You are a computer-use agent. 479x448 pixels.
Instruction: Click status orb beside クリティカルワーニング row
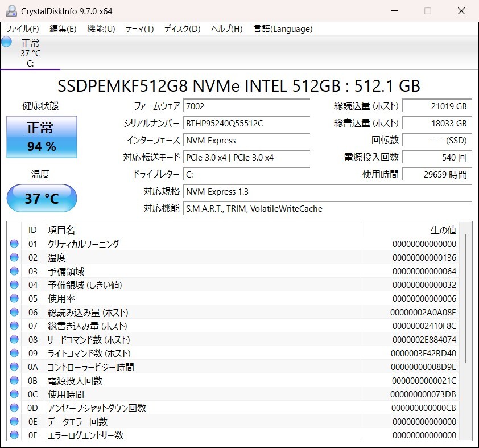tap(14, 244)
